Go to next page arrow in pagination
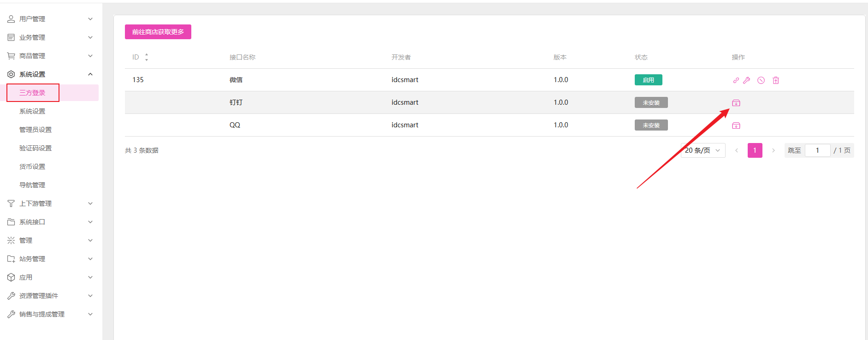This screenshot has height=340, width=868. (773, 150)
